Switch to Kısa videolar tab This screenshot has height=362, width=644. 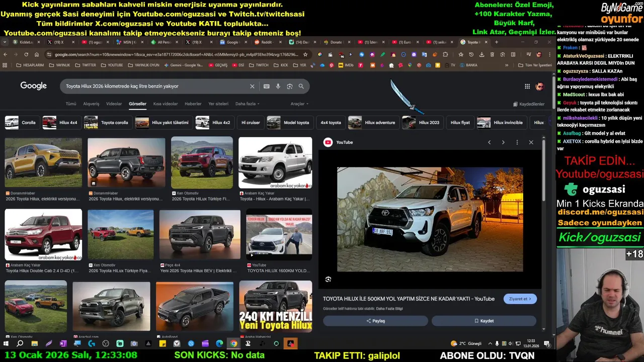click(x=166, y=104)
